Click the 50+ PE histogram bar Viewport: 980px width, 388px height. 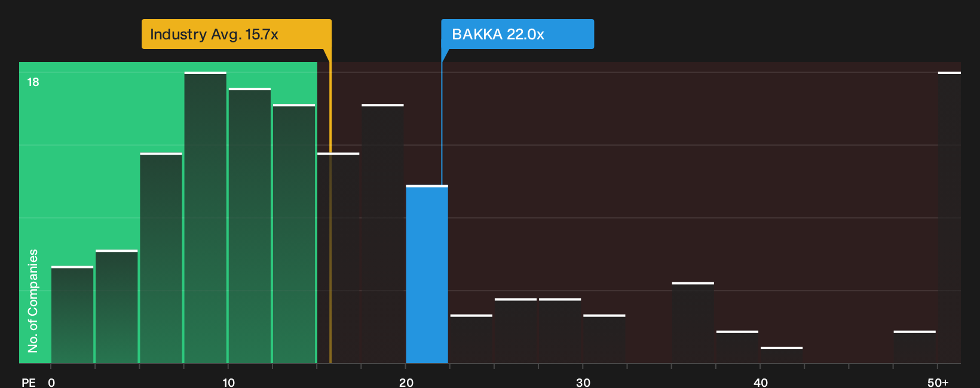pyautogui.click(x=949, y=218)
